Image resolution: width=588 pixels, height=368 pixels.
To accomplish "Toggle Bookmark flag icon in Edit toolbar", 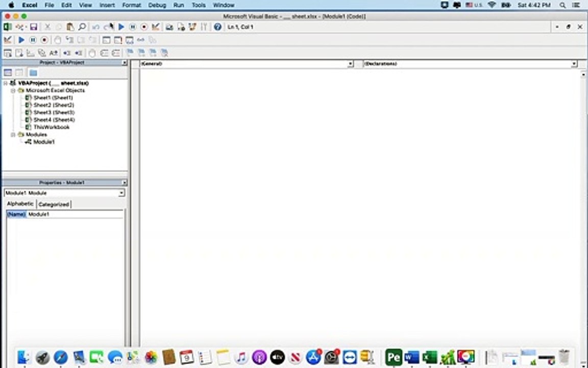I will point(129,53).
